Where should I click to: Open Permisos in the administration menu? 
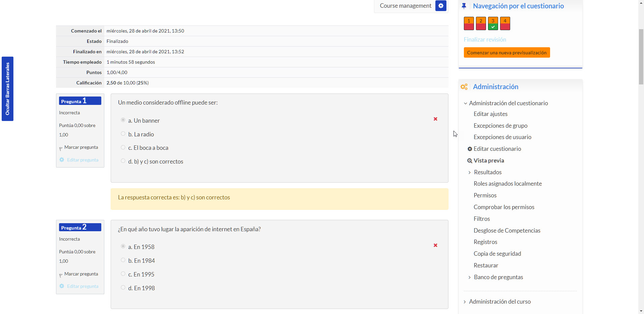pos(485,195)
